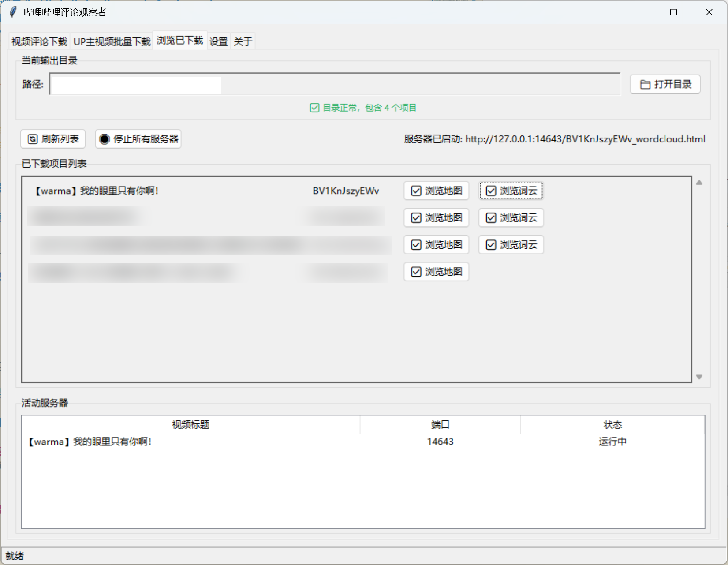Click 浏览地图 in the fourth project row
The height and width of the screenshot is (565, 728).
(x=437, y=272)
